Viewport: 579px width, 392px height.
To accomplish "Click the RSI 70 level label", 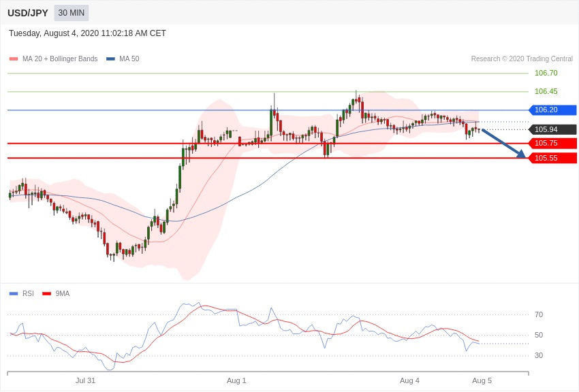I will (539, 314).
